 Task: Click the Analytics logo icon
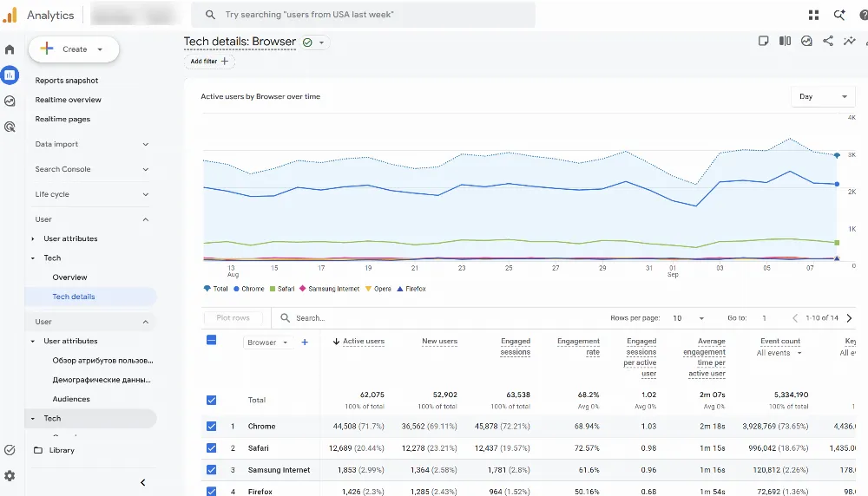point(10,15)
